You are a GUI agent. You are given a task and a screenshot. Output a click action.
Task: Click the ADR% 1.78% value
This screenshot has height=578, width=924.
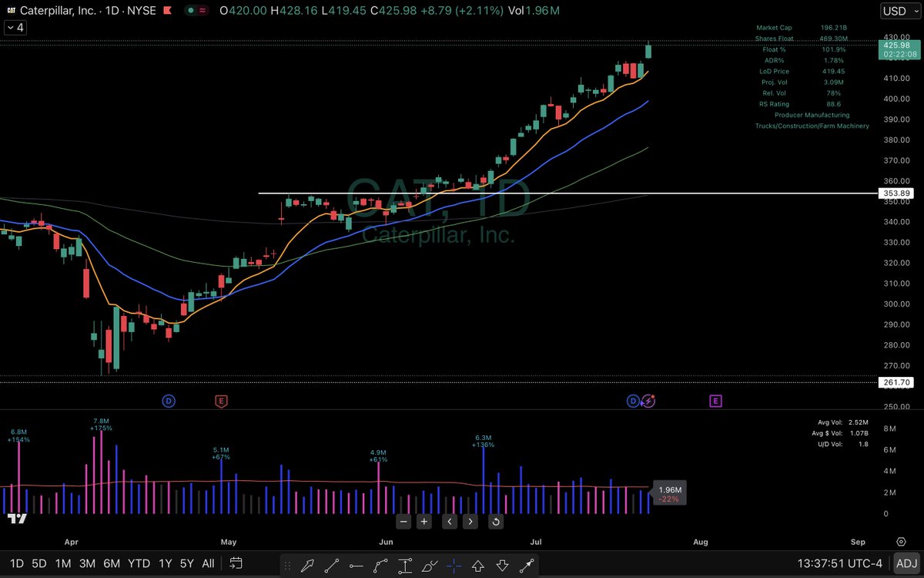(834, 60)
